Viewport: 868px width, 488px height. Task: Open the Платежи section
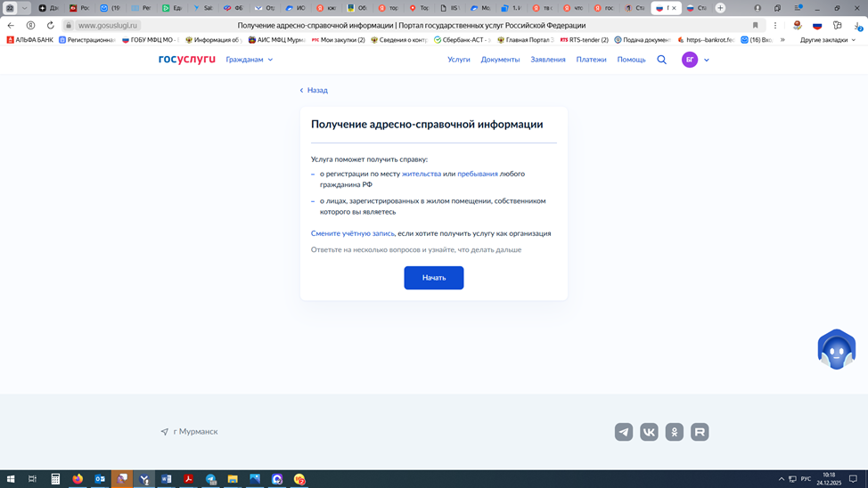point(591,60)
